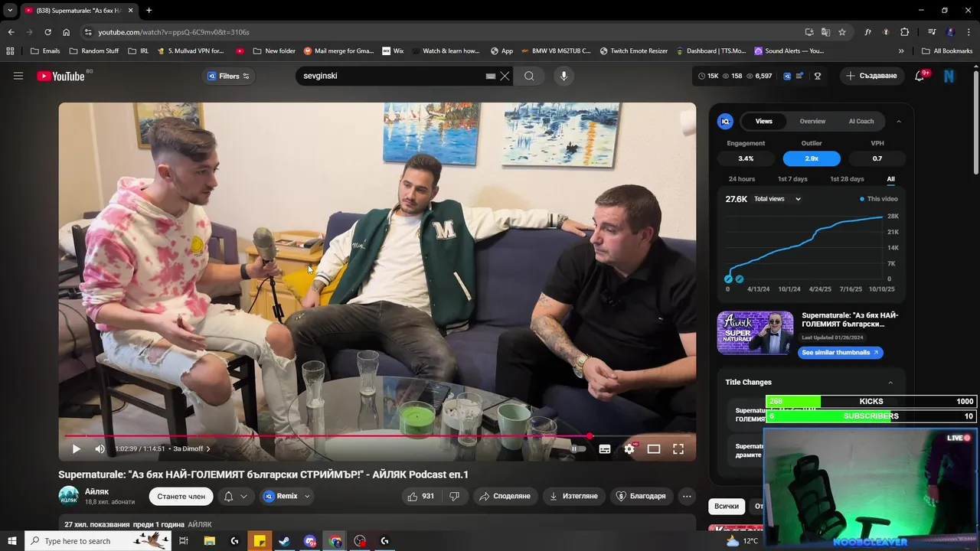The width and height of the screenshot is (980, 551).
Task: Share the video via Споделяне
Action: pyautogui.click(x=505, y=496)
